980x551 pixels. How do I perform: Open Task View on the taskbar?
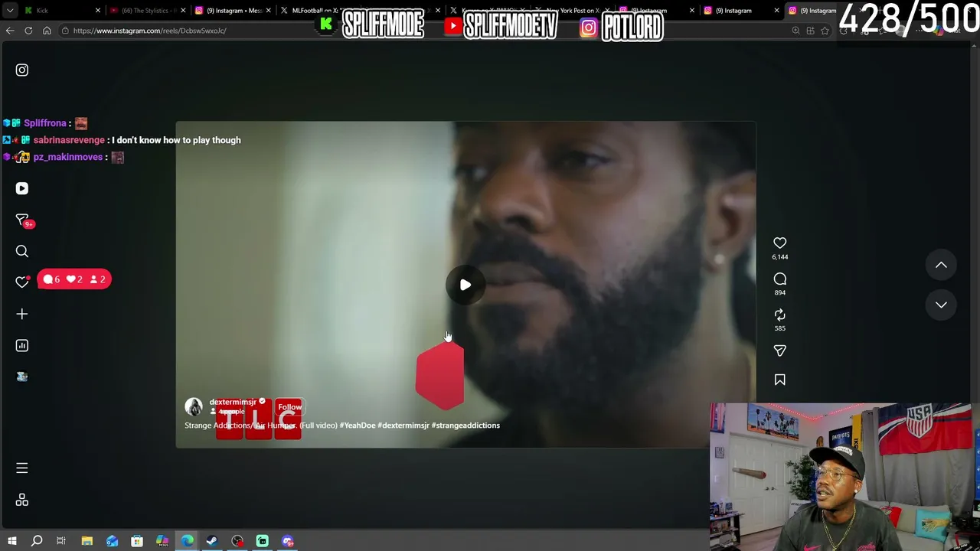coord(61,541)
